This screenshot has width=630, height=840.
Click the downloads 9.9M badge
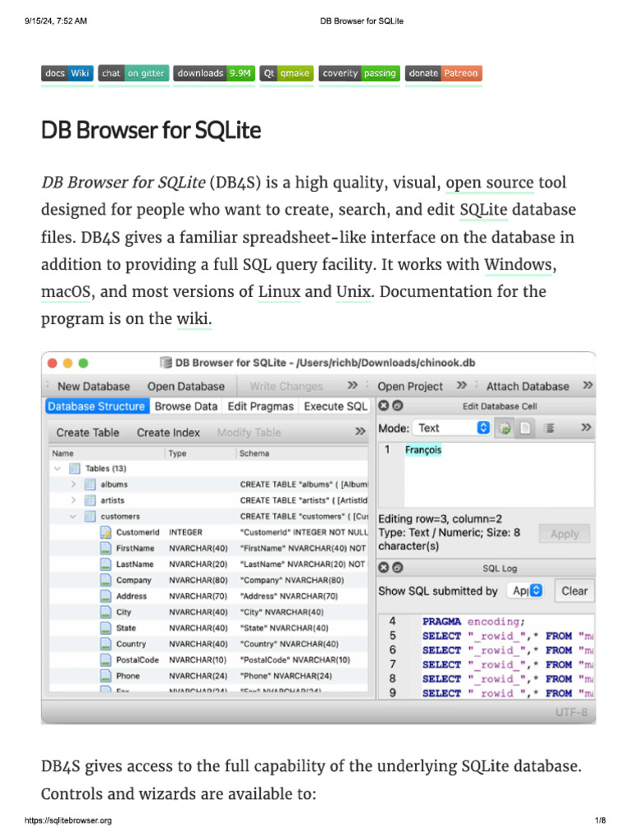pos(214,73)
